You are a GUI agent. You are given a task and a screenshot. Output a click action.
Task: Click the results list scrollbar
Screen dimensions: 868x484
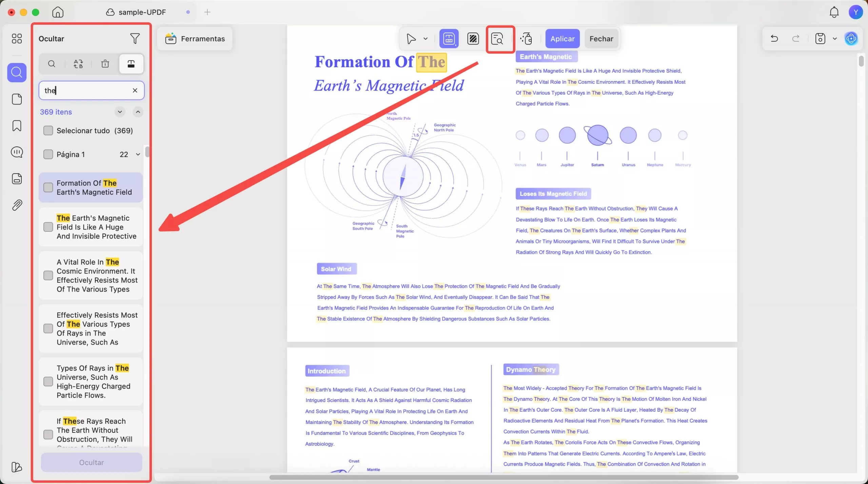(x=147, y=152)
